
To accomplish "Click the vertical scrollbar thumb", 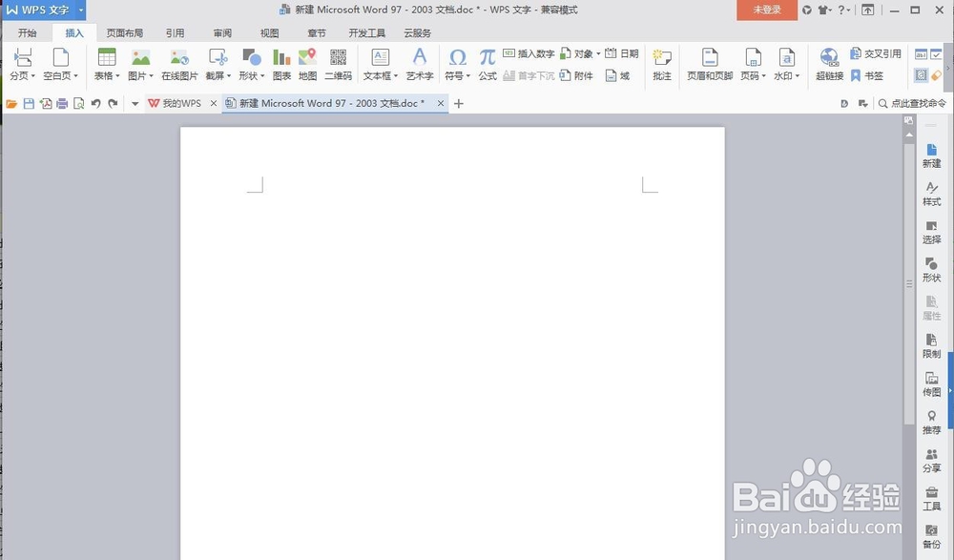I will click(909, 283).
